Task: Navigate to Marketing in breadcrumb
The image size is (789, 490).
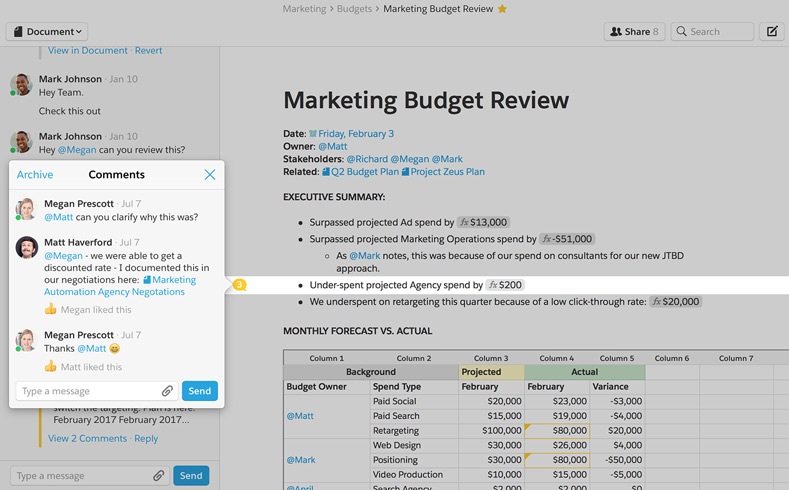Action: pos(304,9)
